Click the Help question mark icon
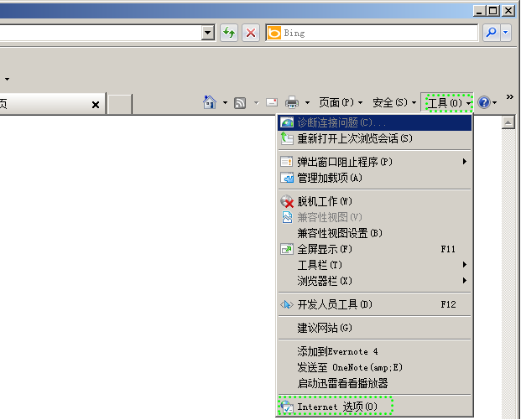The width and height of the screenshot is (521, 420). tap(484, 102)
